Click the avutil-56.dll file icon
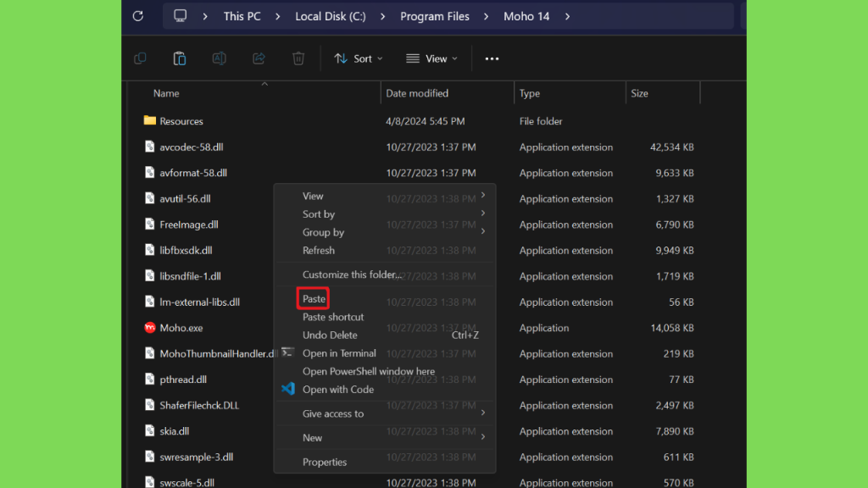The image size is (868, 488). (x=149, y=198)
